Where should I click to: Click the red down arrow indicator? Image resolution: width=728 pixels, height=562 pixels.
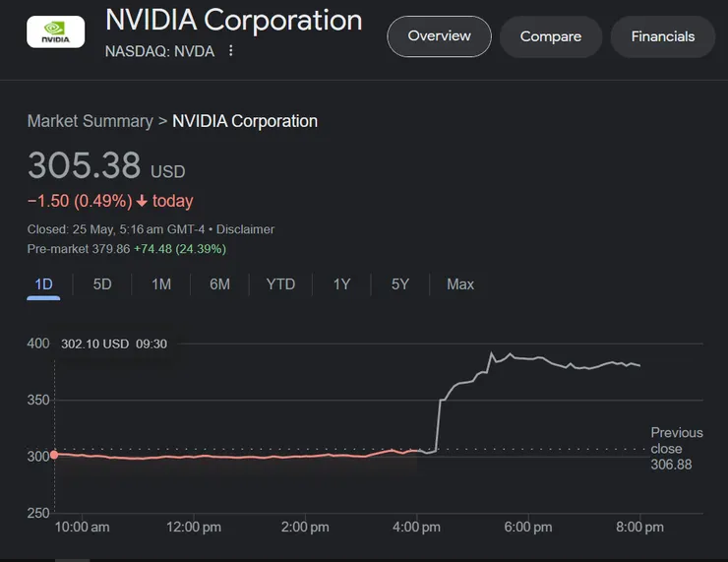coord(142,201)
